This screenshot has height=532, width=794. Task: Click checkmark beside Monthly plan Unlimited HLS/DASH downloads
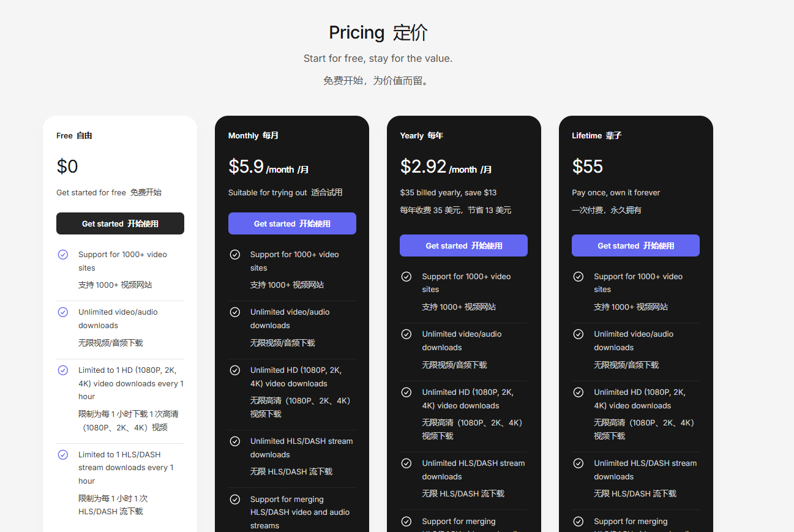point(235,441)
